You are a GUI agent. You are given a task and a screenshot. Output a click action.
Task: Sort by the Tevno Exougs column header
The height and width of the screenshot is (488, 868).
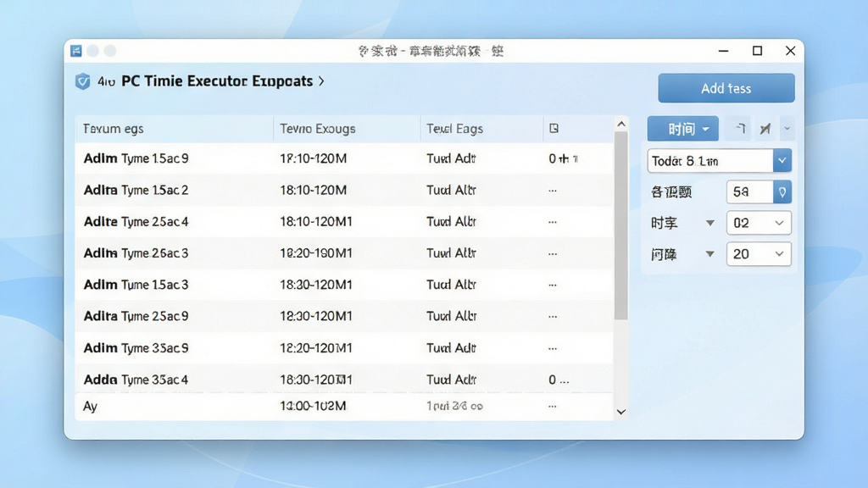tap(347, 129)
